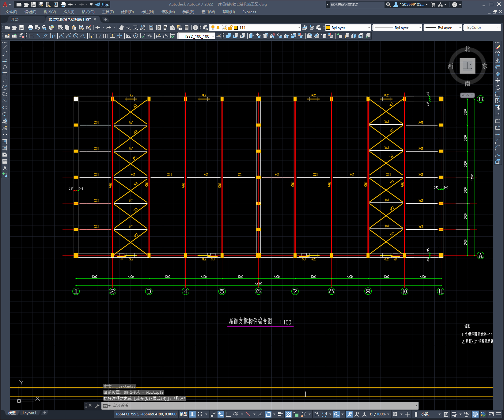This screenshot has width=504, height=420.
Task: Open the 标注(N) menu
Action: [148, 12]
